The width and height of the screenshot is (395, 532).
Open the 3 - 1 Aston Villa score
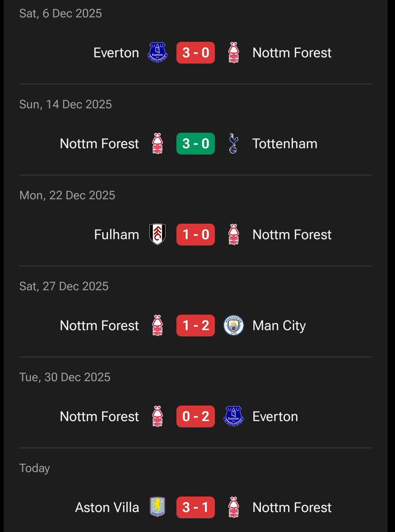pyautogui.click(x=196, y=507)
